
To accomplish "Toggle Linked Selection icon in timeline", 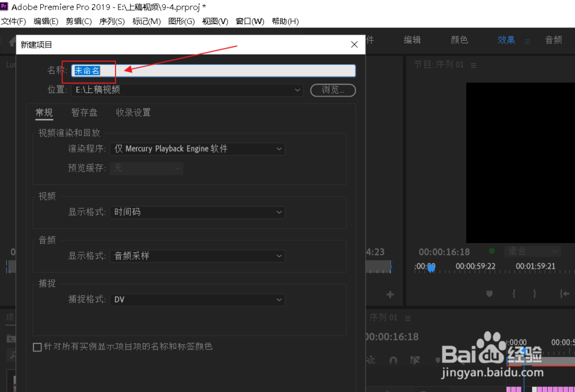I will 415,360.
